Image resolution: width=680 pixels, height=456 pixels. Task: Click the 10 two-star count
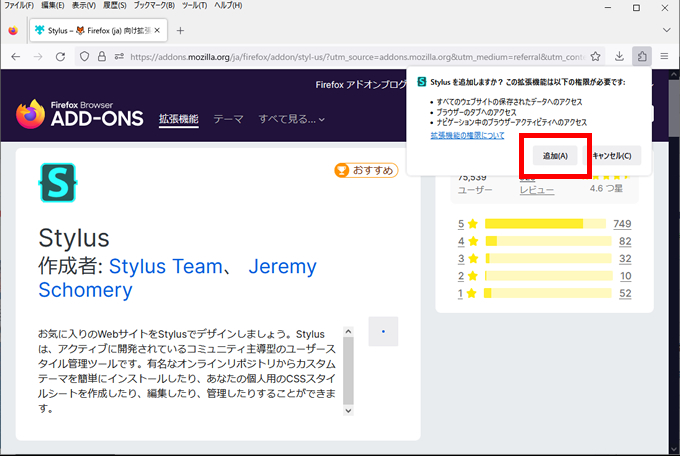[625, 276]
